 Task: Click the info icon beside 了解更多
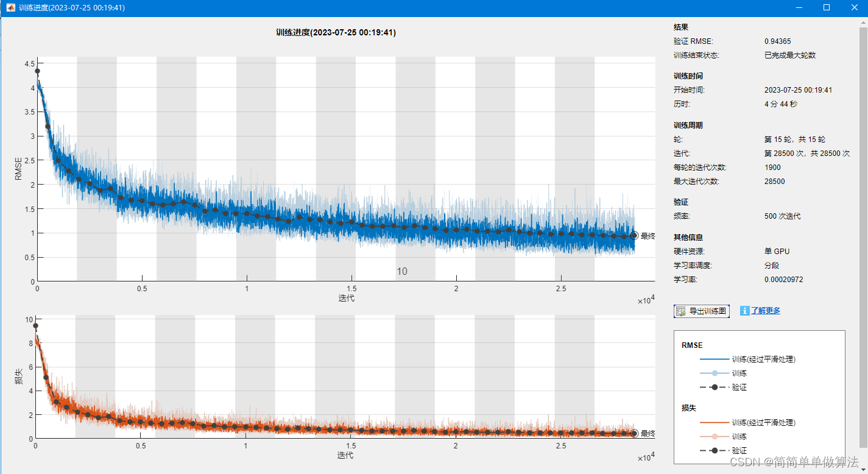pyautogui.click(x=744, y=311)
